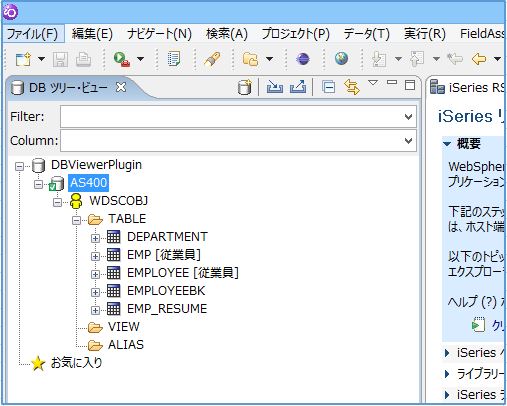Click the Save disk icon in toolbar
This screenshot has height=406, width=507.
(x=60, y=60)
